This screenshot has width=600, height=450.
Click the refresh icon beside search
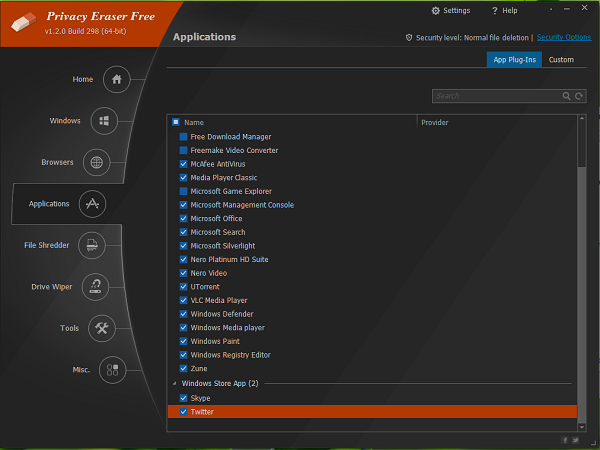579,96
